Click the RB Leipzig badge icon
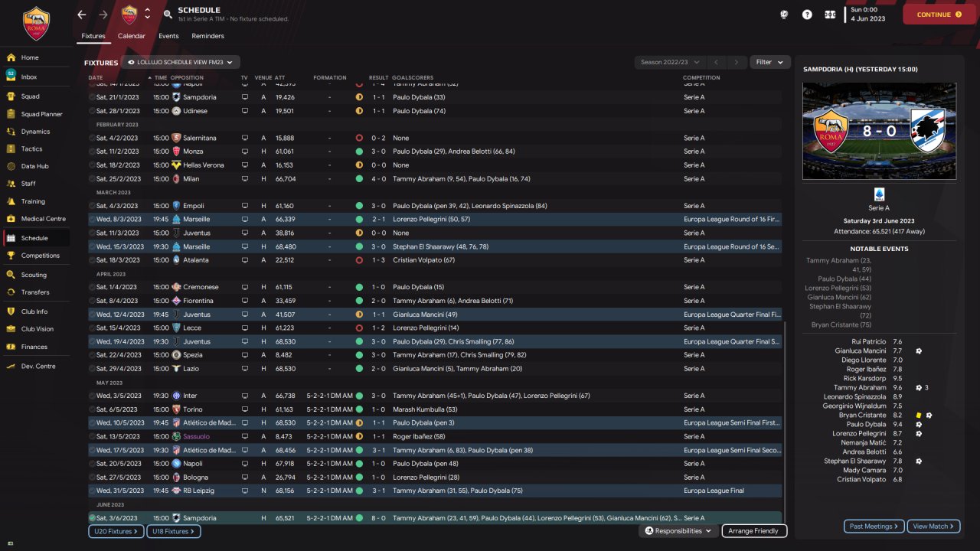980x551 pixels. pos(176,491)
